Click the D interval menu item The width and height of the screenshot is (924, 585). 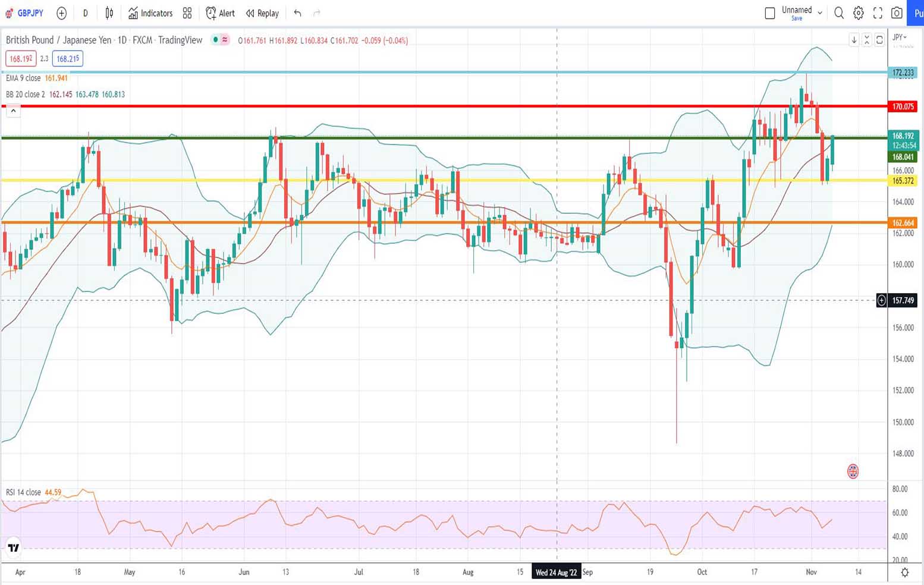coord(85,12)
